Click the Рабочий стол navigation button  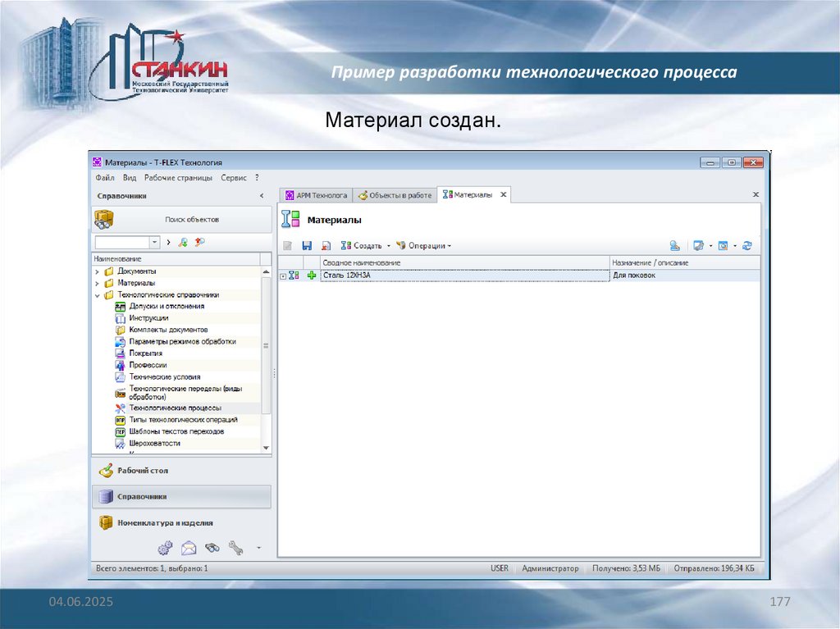(181, 471)
